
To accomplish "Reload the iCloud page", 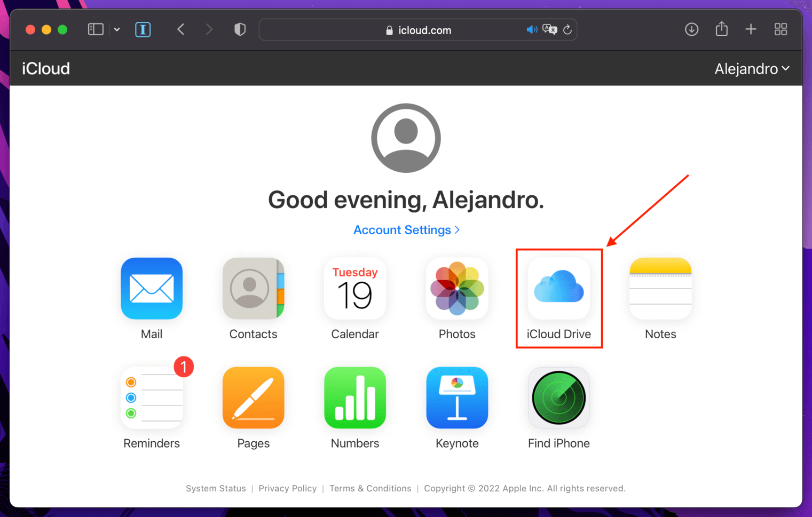I will pos(567,30).
